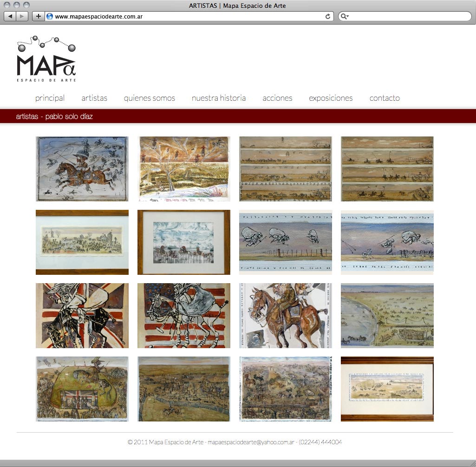Open the brown aerial town view thumbnail

(184, 389)
